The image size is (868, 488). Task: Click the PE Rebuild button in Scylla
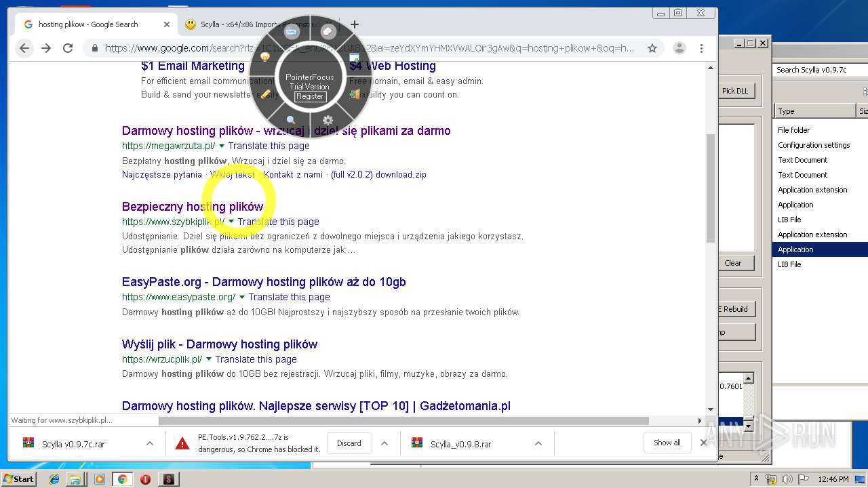point(735,309)
